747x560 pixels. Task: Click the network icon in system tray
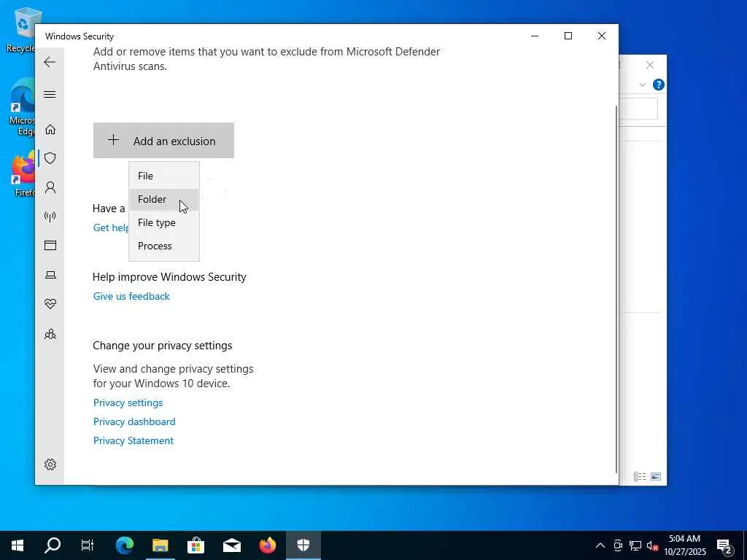tap(635, 545)
